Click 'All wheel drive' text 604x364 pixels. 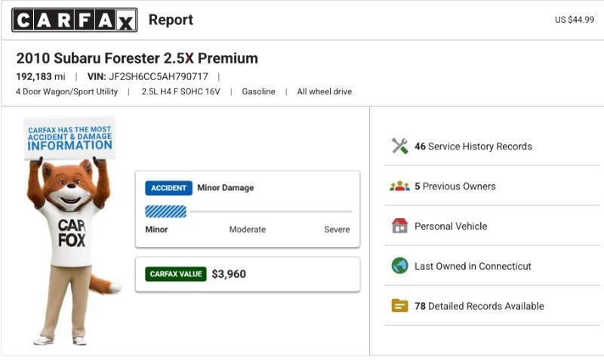(x=325, y=91)
